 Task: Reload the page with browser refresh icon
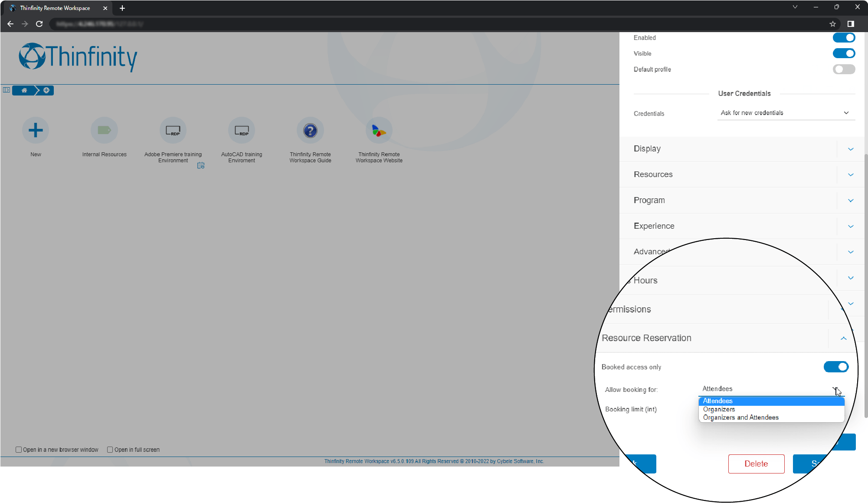(39, 24)
